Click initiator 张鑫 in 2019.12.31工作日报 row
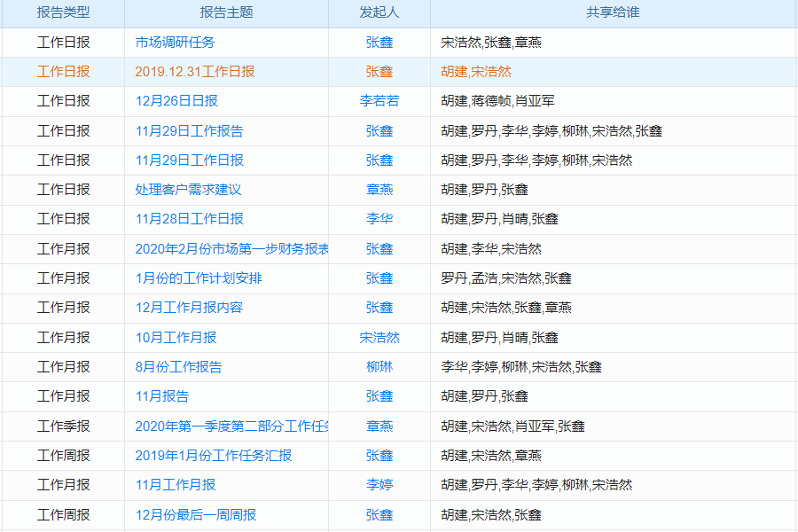 (x=379, y=72)
